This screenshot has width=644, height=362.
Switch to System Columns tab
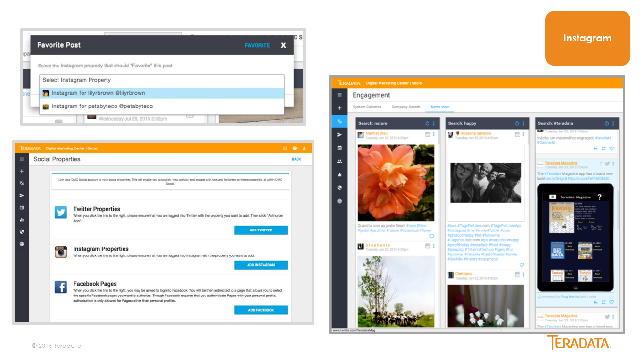[x=367, y=107]
